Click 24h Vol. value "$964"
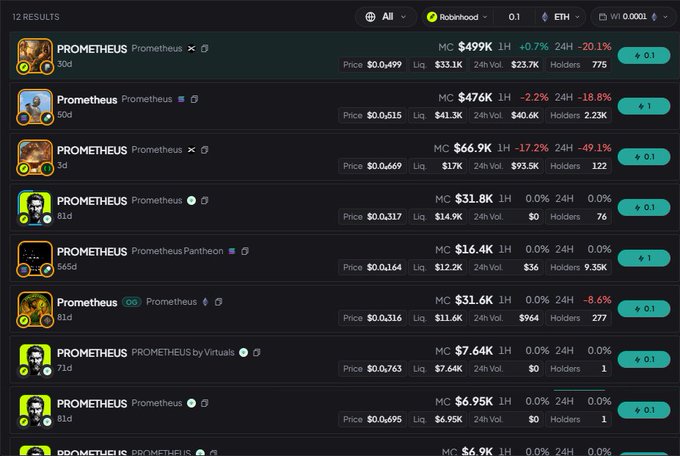This screenshot has height=456, width=680. 529,318
